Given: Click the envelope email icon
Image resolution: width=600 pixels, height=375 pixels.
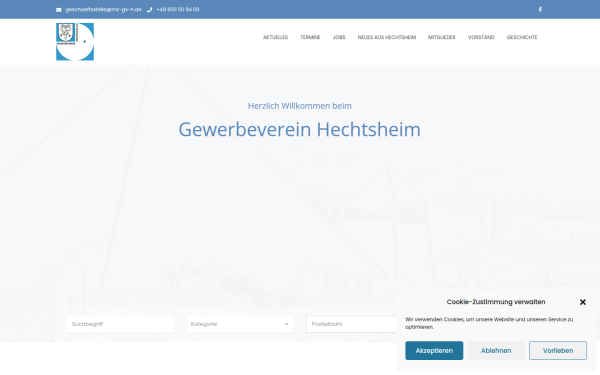Looking at the screenshot, I should [x=59, y=10].
